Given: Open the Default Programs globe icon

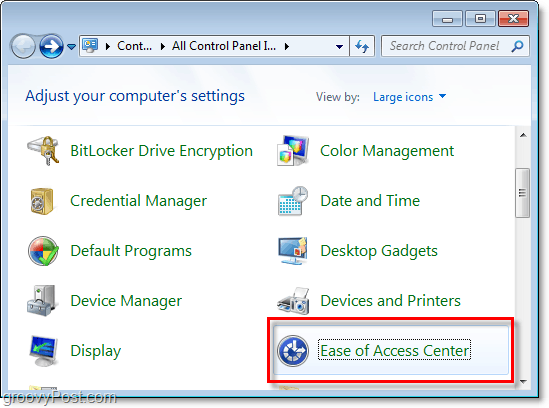Looking at the screenshot, I should click(43, 251).
